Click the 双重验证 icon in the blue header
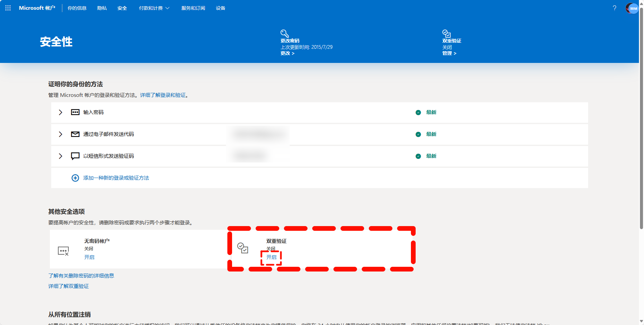Viewport: 644px width, 325px height. [x=446, y=33]
